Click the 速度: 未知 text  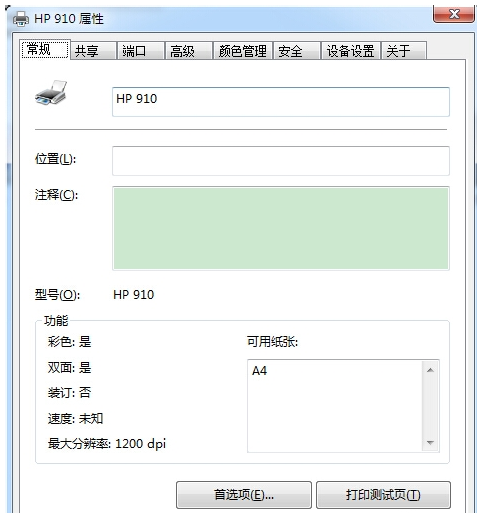[x=75, y=418]
